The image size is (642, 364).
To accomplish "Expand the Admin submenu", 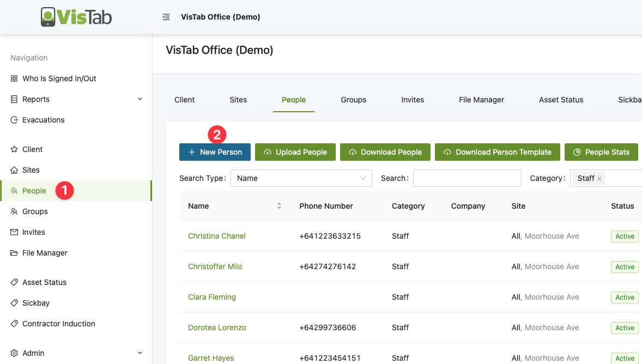I will (x=140, y=353).
